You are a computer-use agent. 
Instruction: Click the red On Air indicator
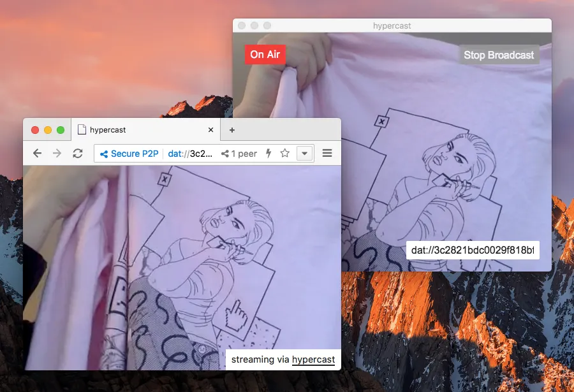[265, 55]
